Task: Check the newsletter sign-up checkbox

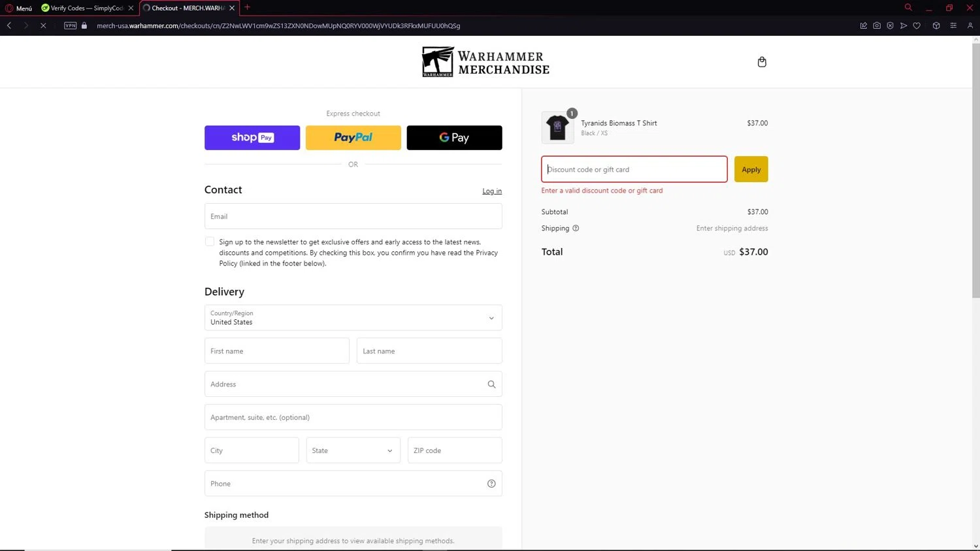Action: coord(210,242)
